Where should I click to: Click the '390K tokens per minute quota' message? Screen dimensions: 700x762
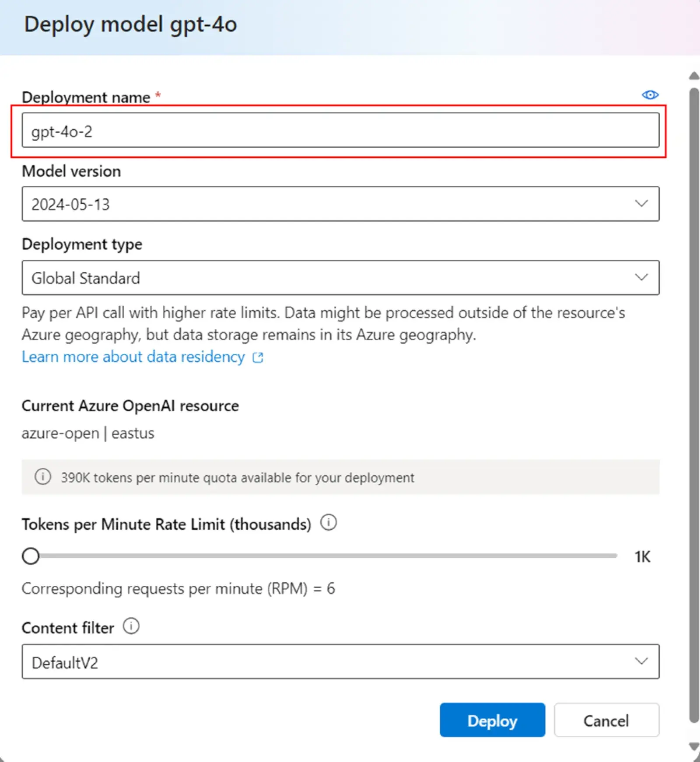point(238,478)
